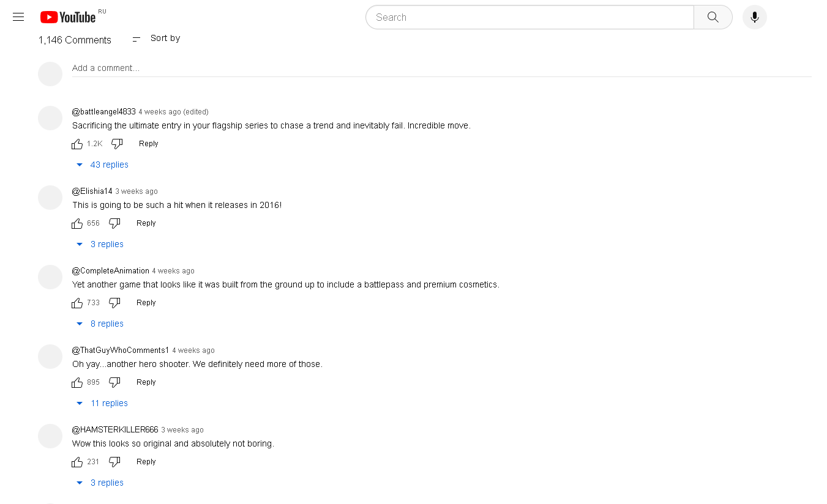827x504 pixels.
Task: Focus the Add a comment field
Action: (x=442, y=69)
